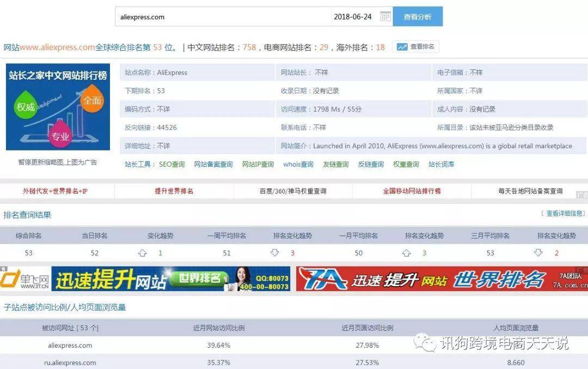588x369 pixels.
Task: Select the aliexpress.com subsite row entry
Action: 70,346
